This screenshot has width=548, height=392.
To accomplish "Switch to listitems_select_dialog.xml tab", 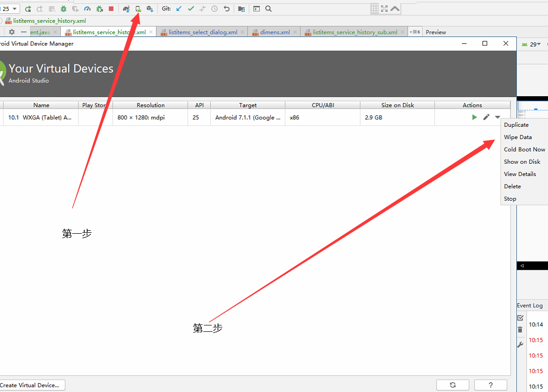I will click(203, 32).
